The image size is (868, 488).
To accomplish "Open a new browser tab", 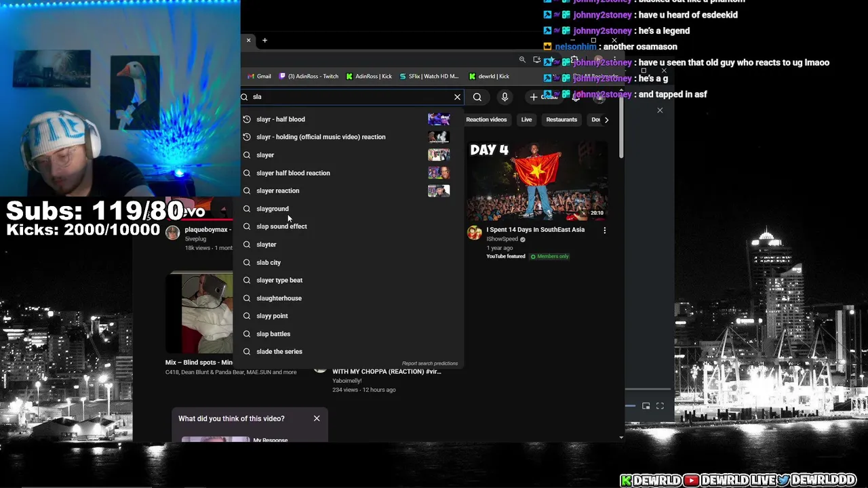I will point(264,41).
